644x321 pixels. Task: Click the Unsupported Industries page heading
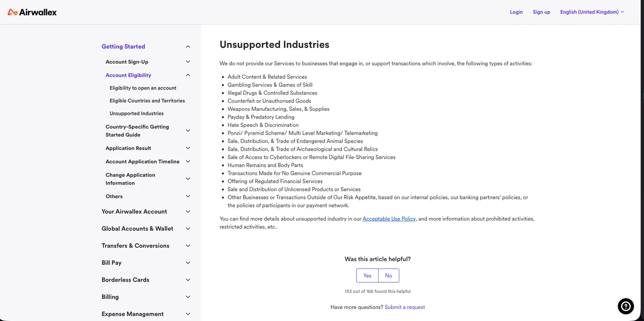[275, 45]
